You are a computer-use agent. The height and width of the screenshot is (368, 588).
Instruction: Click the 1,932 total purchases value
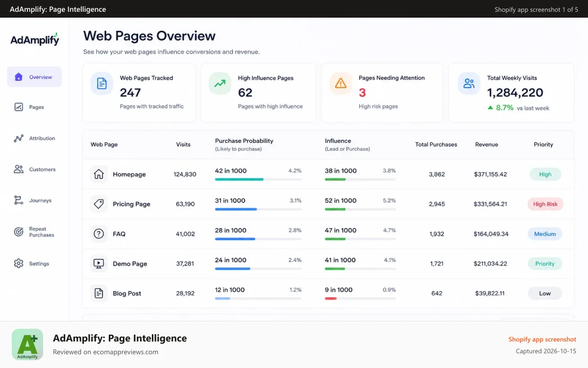(437, 234)
